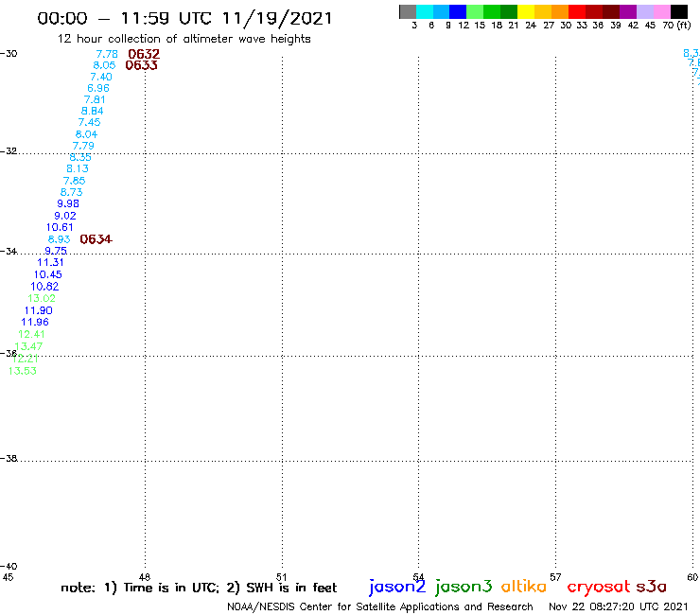700x615 pixels.
Task: Select the 7.78 wave height value
Action: pos(107,54)
